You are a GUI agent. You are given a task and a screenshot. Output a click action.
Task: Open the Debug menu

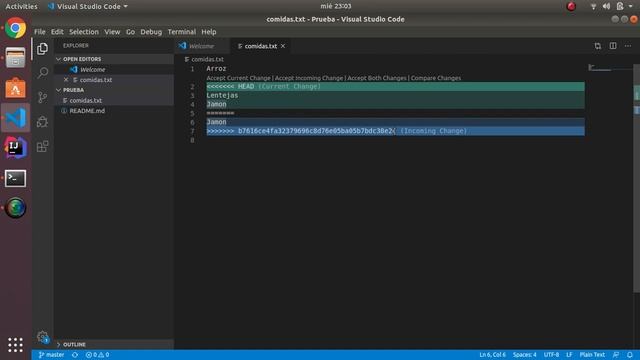(151, 32)
